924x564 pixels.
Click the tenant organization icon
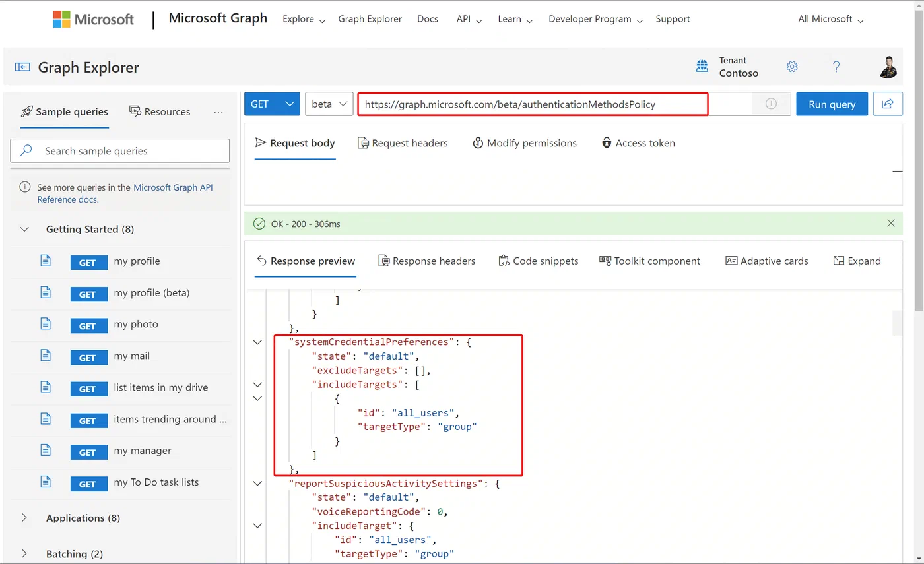(x=702, y=67)
